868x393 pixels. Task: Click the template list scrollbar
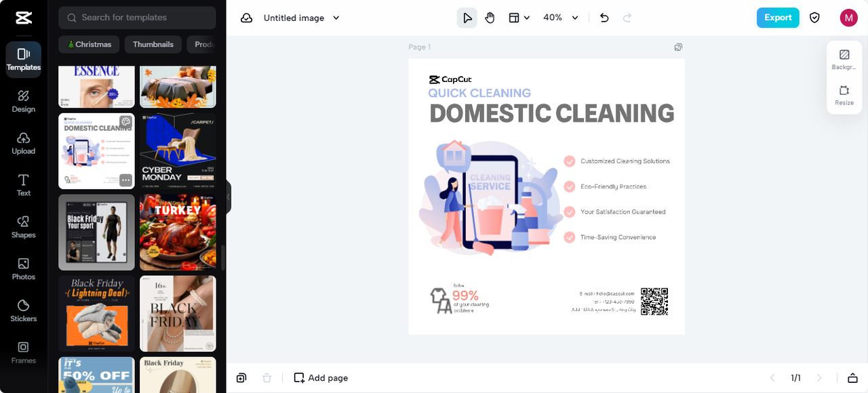(222, 257)
